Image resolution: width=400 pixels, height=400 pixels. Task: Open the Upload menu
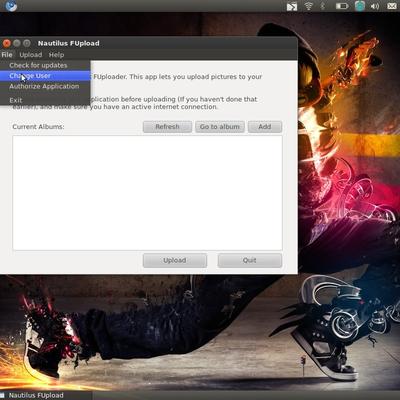[x=31, y=55]
